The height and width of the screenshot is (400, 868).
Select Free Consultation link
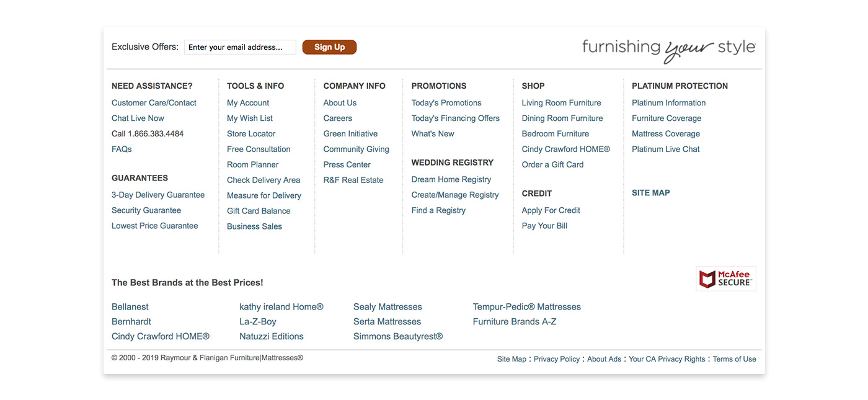click(259, 149)
